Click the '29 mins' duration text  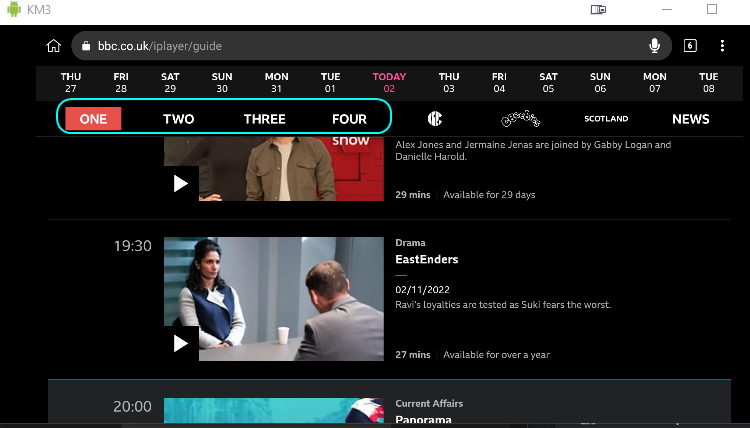point(413,195)
